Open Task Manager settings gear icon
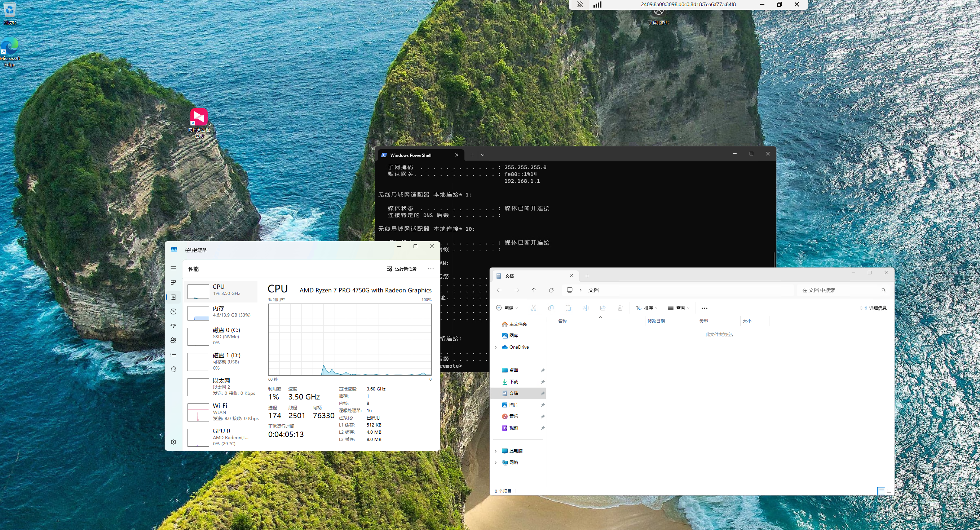 pyautogui.click(x=173, y=442)
